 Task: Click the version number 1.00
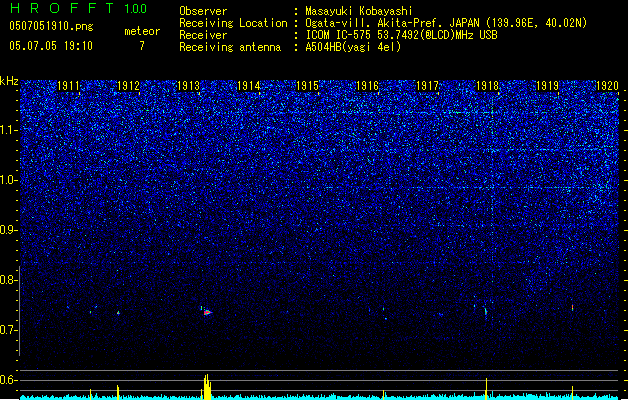pos(136,9)
